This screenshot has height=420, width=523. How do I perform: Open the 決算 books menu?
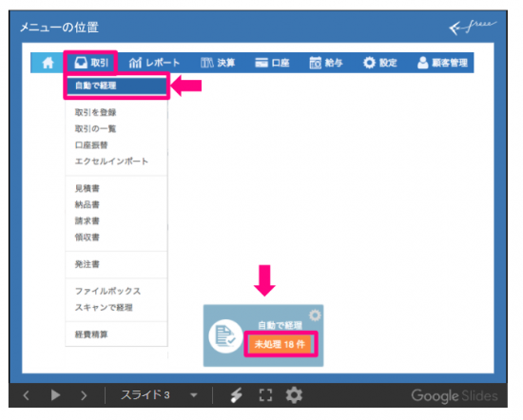coord(218,63)
